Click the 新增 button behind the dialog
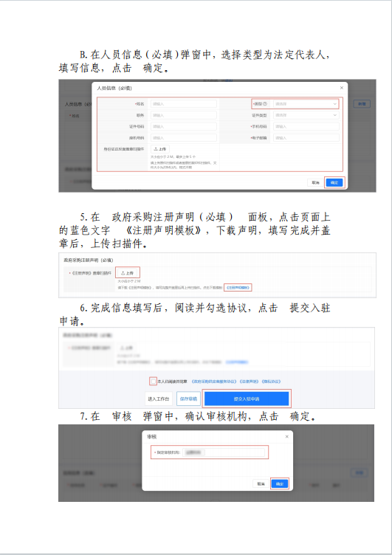392x555 pixels. 362,104
